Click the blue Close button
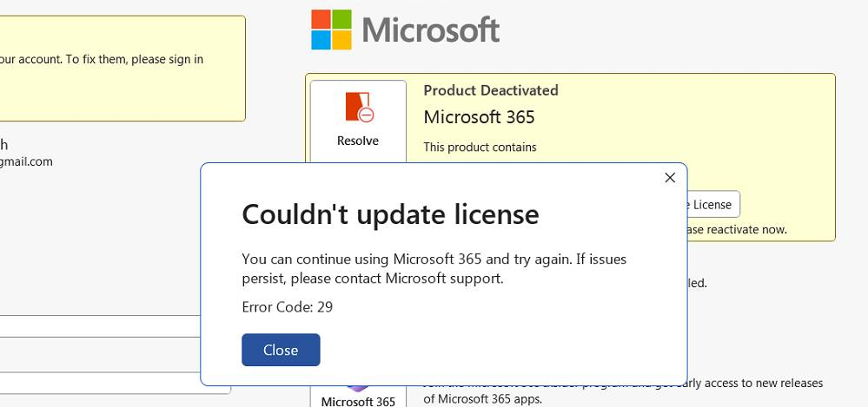The width and height of the screenshot is (868, 407). (x=281, y=350)
